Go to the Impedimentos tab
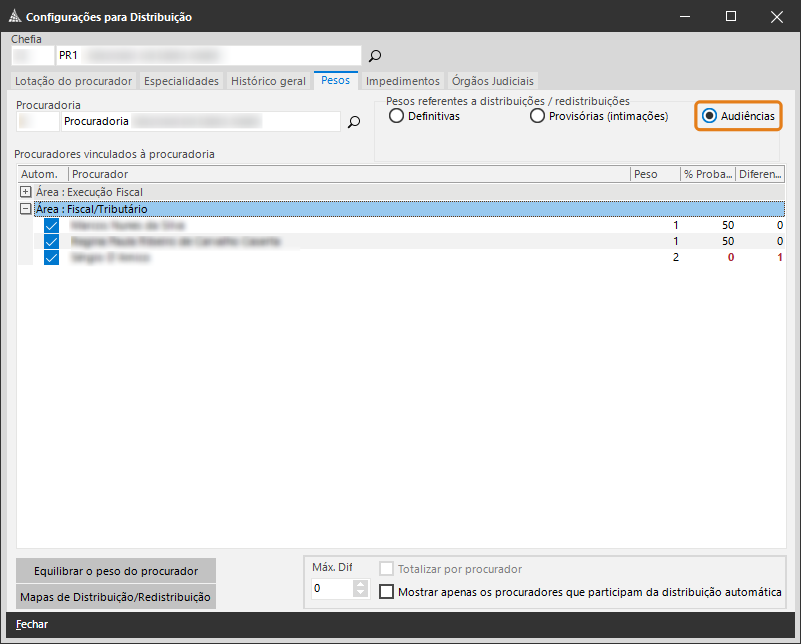 402,81
